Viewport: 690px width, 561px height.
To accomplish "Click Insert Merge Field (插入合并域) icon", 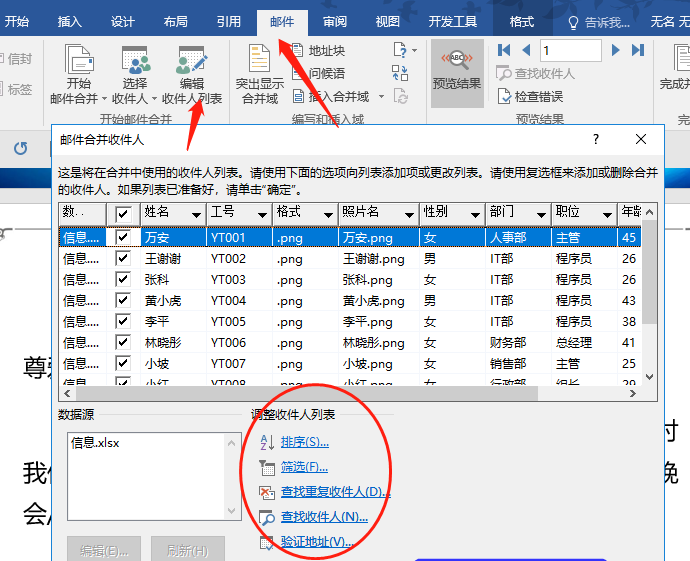I will tap(299, 96).
